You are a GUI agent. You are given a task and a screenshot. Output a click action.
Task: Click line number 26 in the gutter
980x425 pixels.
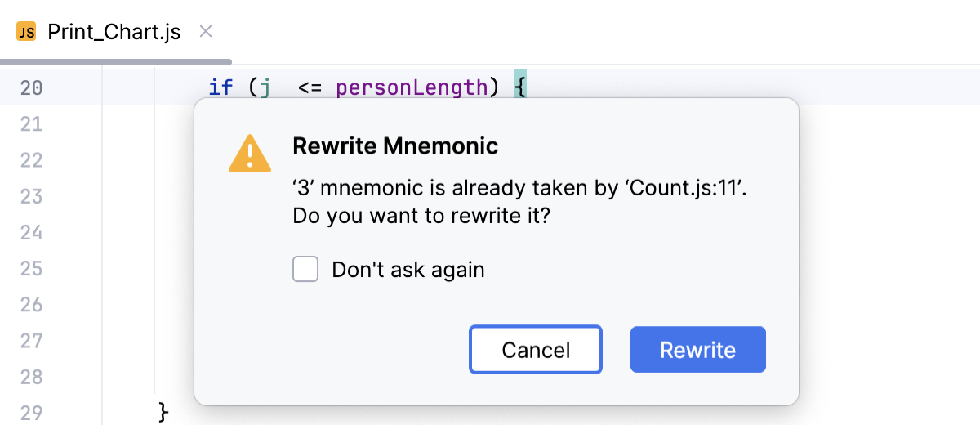[31, 304]
